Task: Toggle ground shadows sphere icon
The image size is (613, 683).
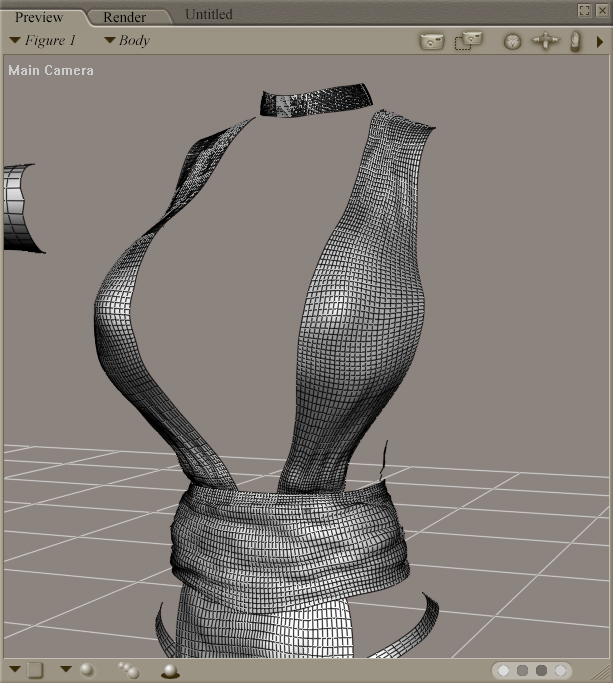Action: (170, 671)
